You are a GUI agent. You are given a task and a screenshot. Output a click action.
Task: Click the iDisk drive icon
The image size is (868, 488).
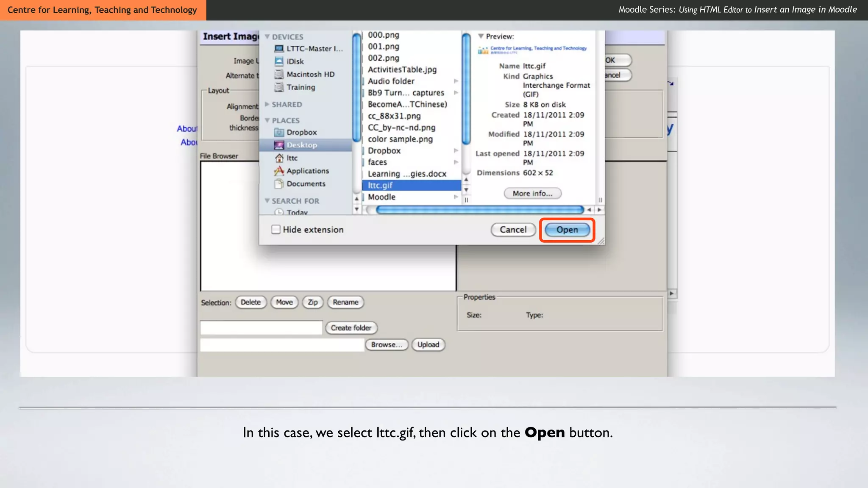click(x=279, y=61)
